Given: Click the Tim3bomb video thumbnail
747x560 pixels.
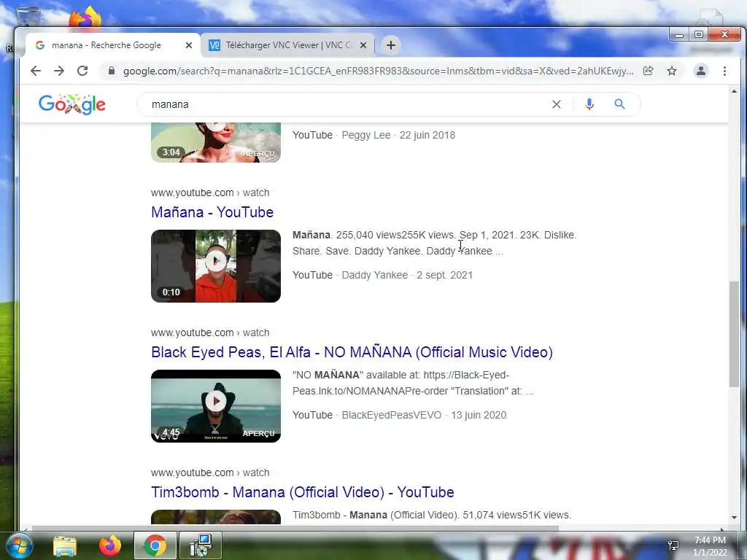Looking at the screenshot, I should pyautogui.click(x=216, y=517).
